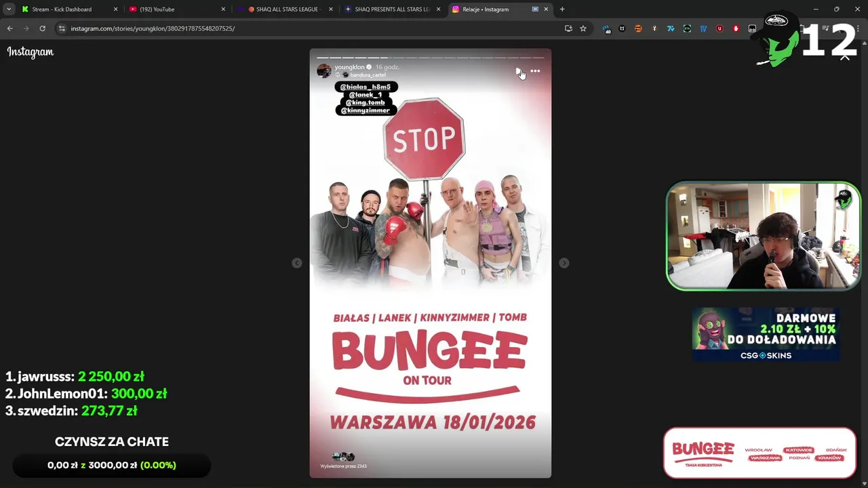
Task: Go forward in browser history
Action: click(26, 28)
